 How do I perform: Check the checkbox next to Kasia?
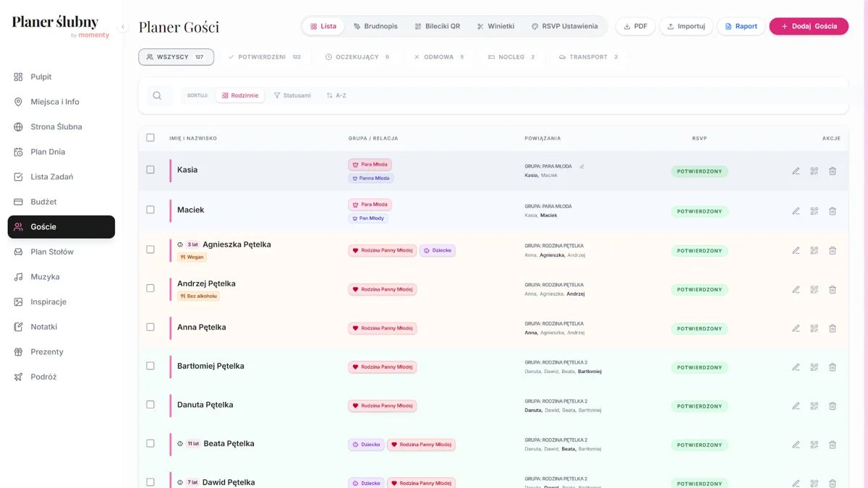click(150, 170)
